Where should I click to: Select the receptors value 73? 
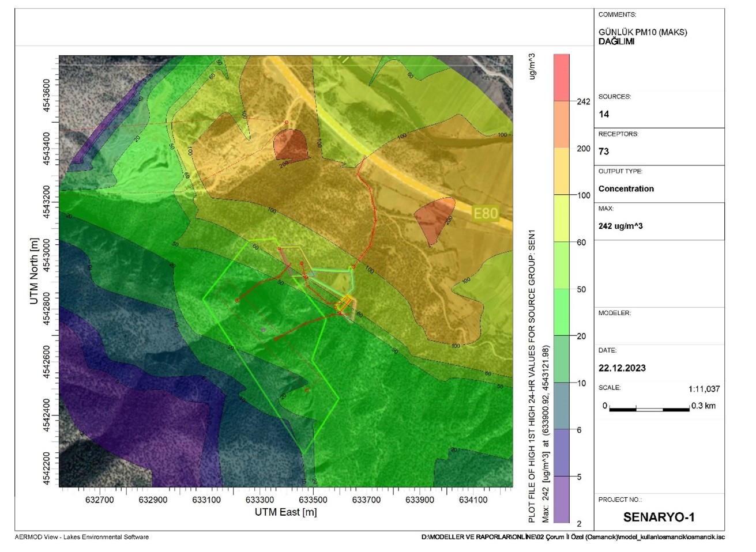(x=604, y=152)
